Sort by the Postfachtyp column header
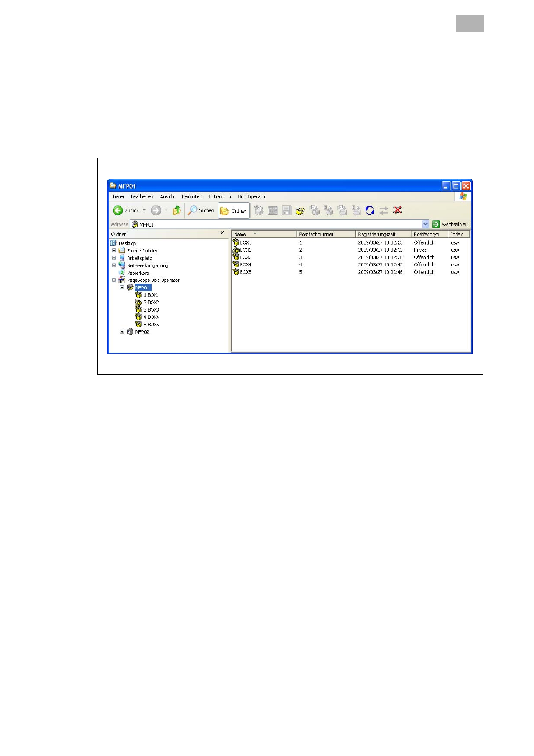The height and width of the screenshot is (756, 534). click(430, 234)
